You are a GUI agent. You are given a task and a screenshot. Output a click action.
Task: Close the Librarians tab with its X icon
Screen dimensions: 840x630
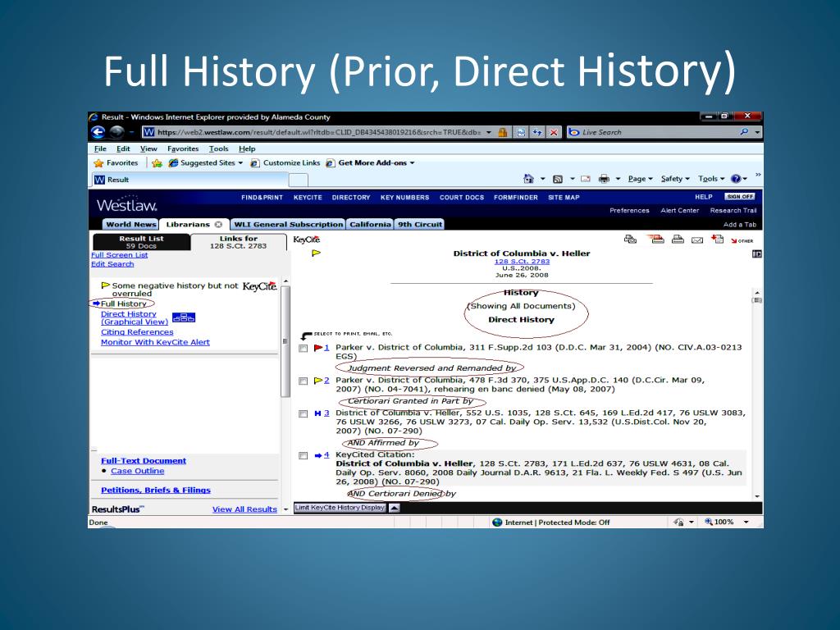[218, 225]
